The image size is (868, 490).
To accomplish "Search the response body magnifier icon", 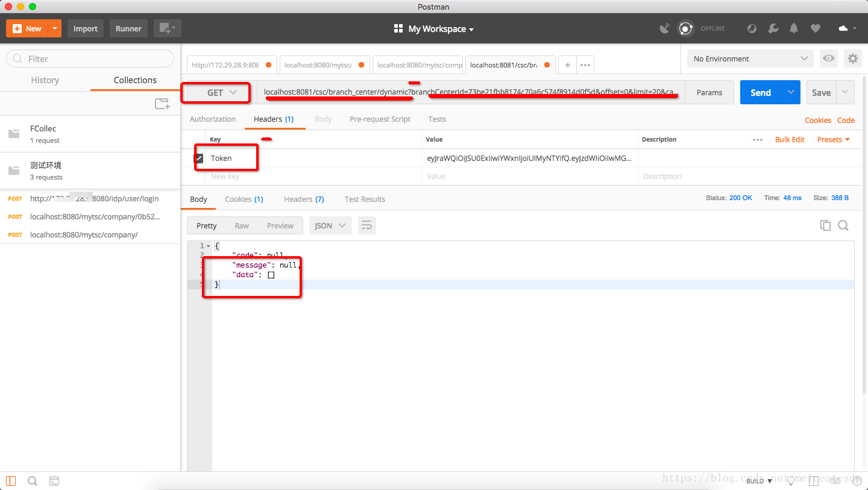I will (x=843, y=225).
